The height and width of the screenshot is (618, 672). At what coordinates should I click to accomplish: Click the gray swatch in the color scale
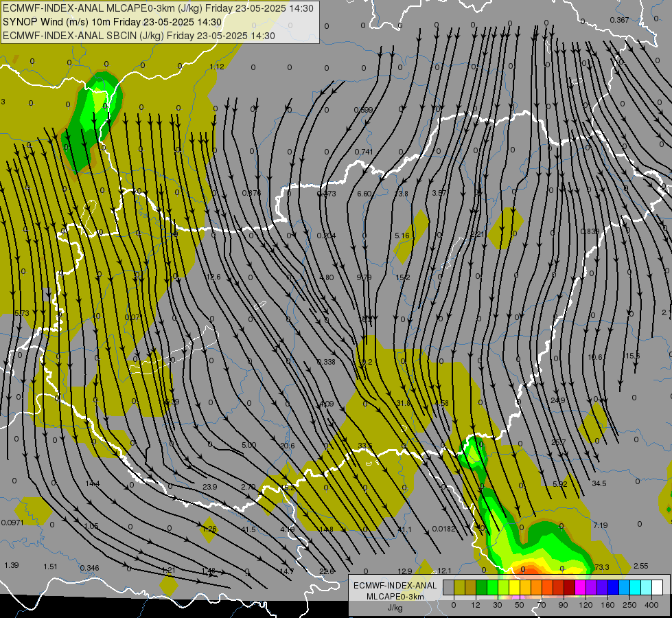click(x=449, y=588)
